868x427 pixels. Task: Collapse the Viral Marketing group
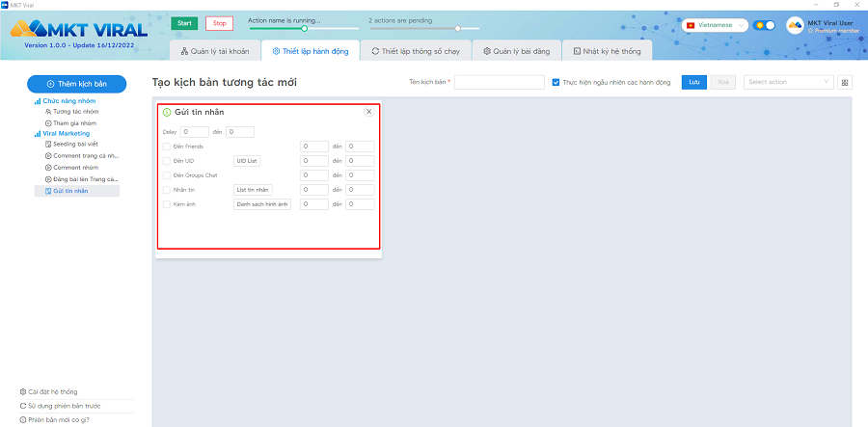pos(66,133)
